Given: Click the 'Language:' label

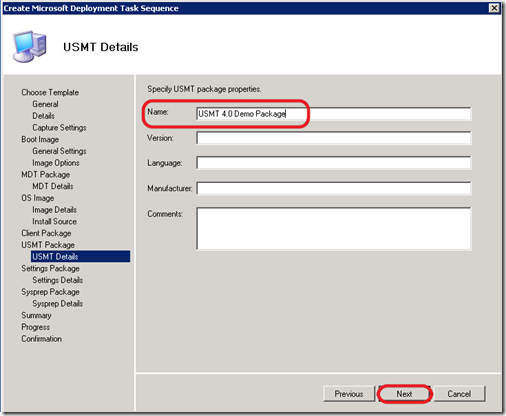Looking at the screenshot, I should [165, 163].
